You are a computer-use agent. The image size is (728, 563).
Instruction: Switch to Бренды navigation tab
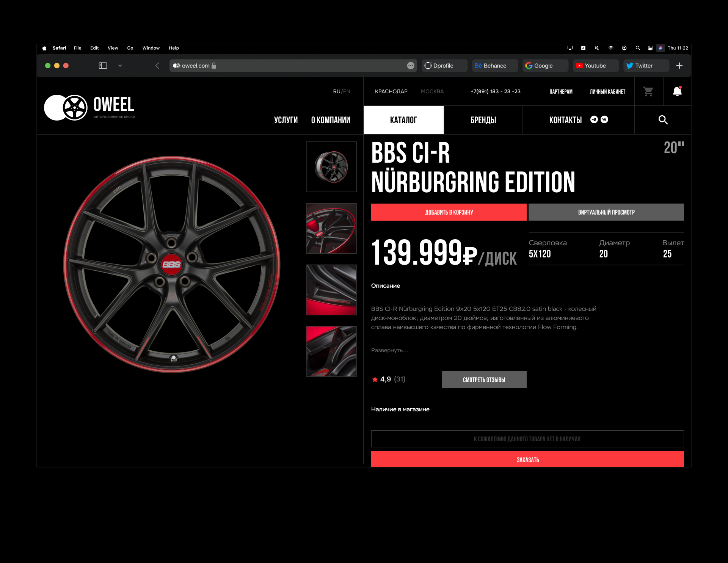pyautogui.click(x=483, y=120)
